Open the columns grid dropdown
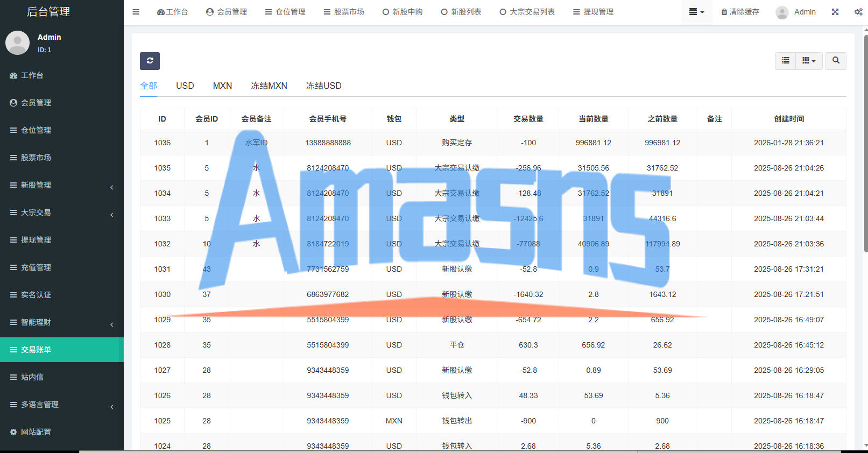Viewport: 868px width, 453px height. 809,61
